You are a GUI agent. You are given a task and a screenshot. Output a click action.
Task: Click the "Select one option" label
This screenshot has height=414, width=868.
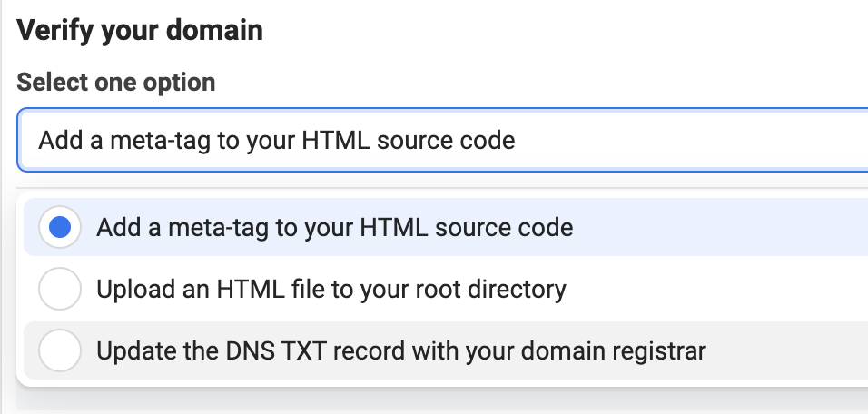tap(116, 84)
